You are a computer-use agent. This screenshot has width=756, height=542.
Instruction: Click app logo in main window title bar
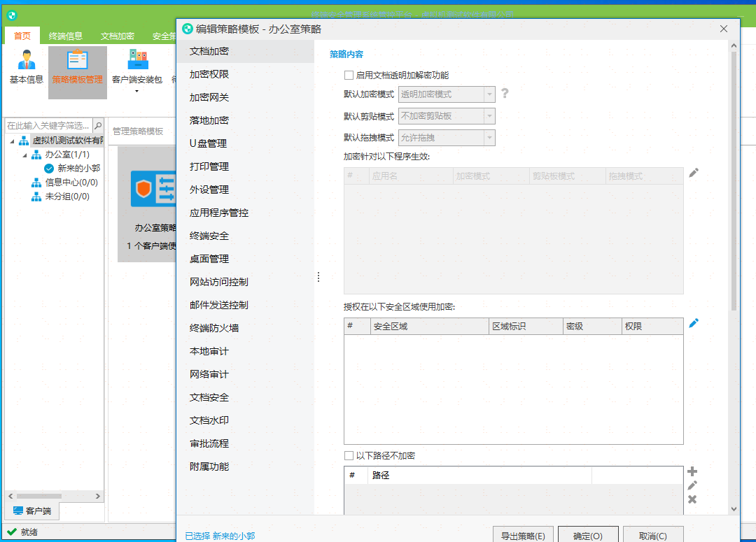(x=12, y=15)
